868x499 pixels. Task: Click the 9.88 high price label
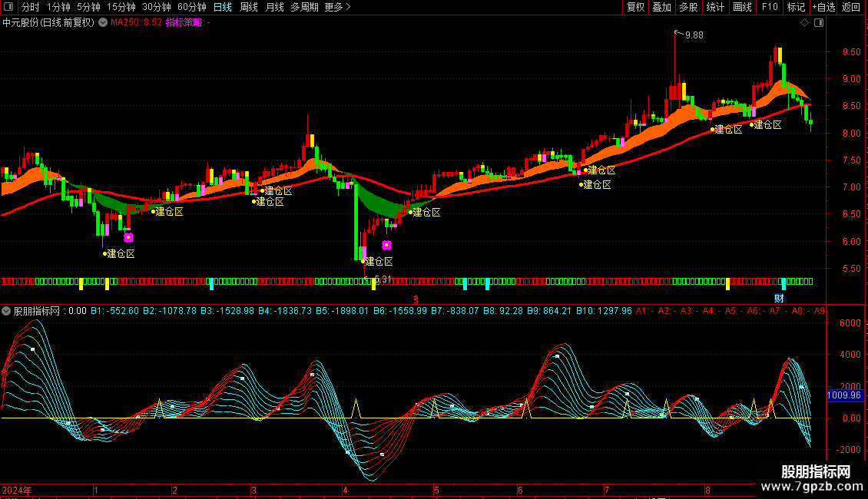[694, 35]
